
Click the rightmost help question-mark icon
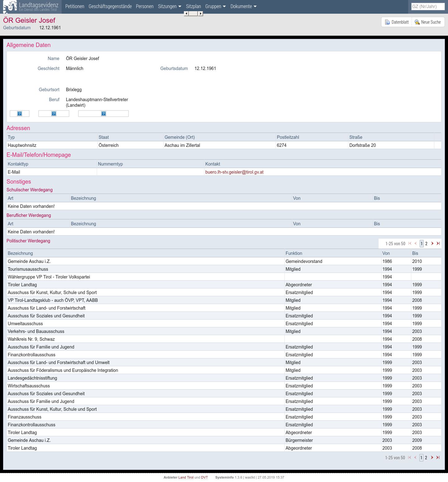[104, 114]
